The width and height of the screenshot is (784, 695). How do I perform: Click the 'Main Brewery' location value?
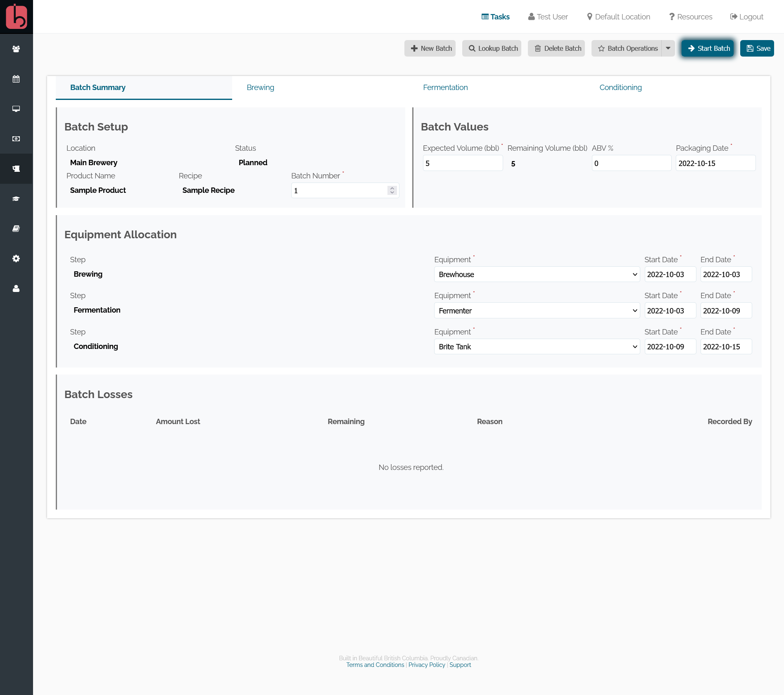94,162
